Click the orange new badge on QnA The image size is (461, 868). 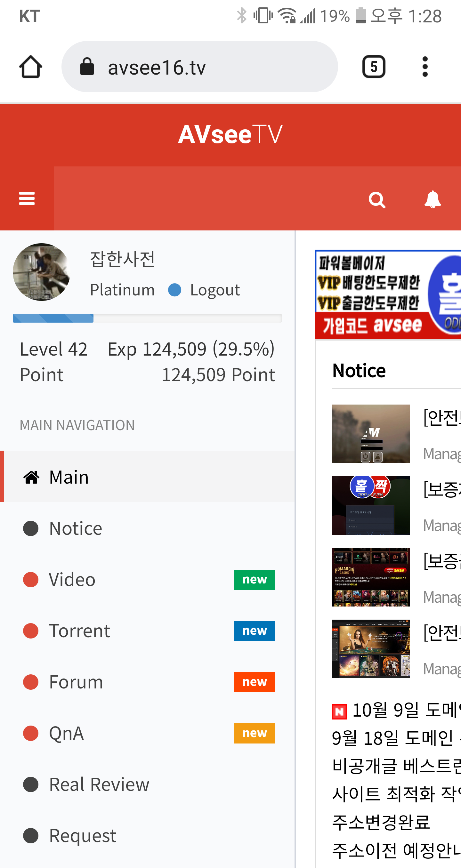(255, 733)
